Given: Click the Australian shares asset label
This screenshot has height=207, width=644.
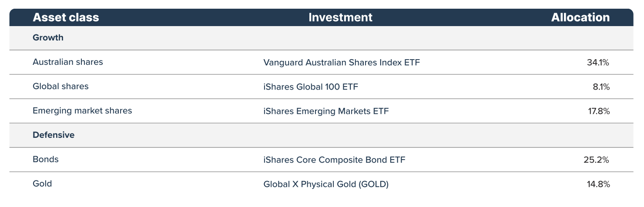Looking at the screenshot, I should pyautogui.click(x=68, y=62).
